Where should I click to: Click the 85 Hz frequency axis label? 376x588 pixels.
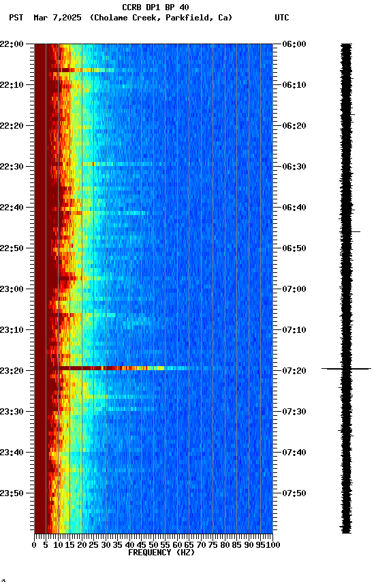coord(237,546)
